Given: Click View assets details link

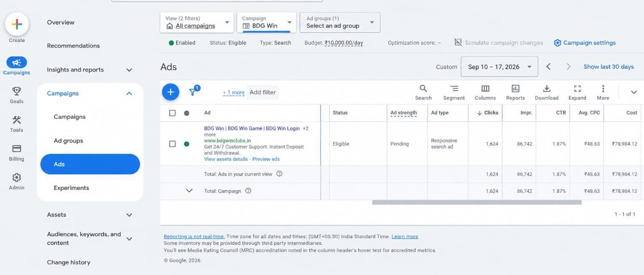Looking at the screenshot, I should [226, 159].
